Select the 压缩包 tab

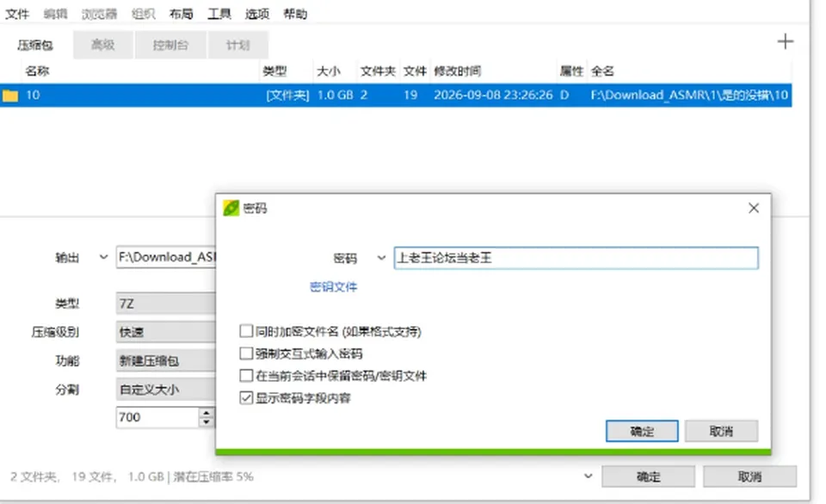(x=35, y=45)
